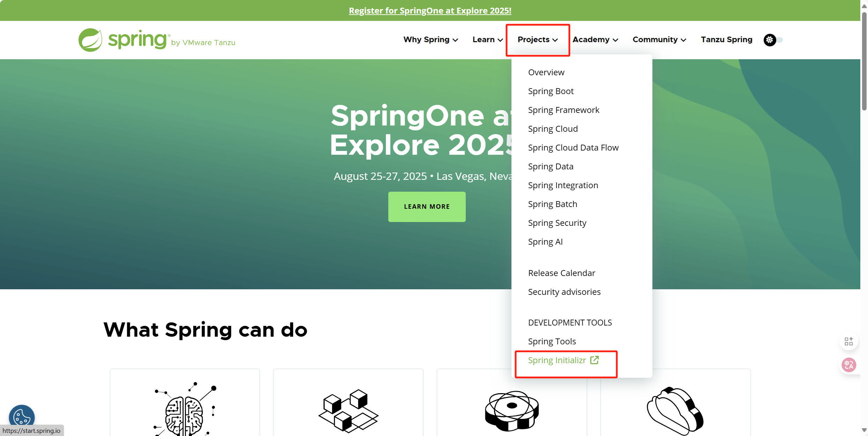Viewport: 868px width, 436px height.
Task: Open the translation language picker icon
Action: [849, 365]
